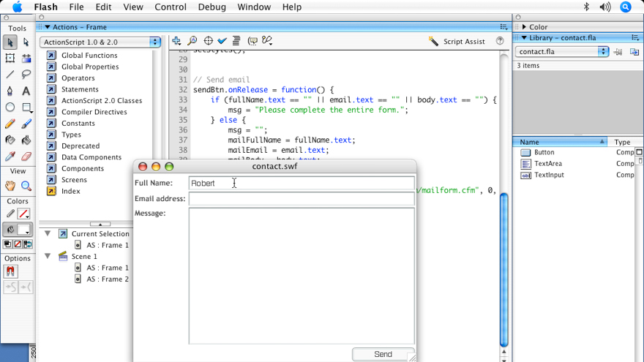Collapse the Current Selection tree node
Screen dimensions: 644x362
pos(48,233)
